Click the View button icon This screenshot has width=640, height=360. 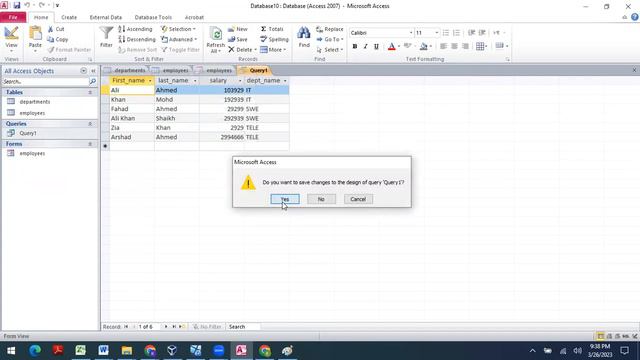point(11,33)
